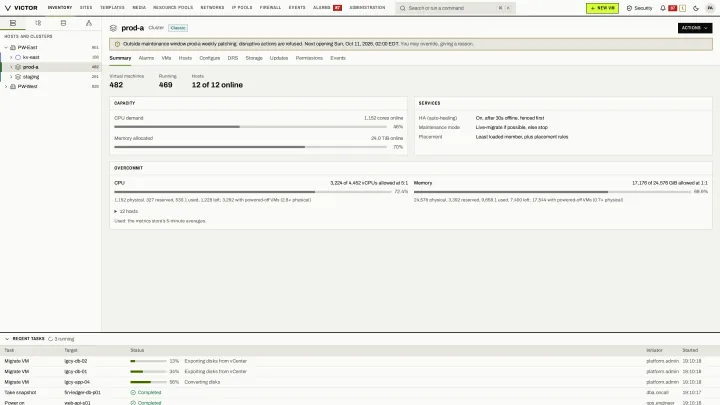Image resolution: width=720 pixels, height=405 pixels.
Task: Click the Security button
Action: pos(639,8)
